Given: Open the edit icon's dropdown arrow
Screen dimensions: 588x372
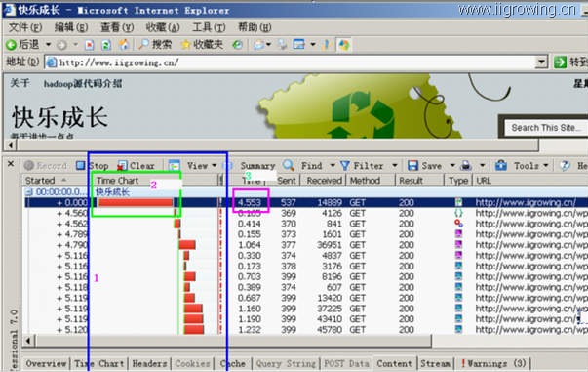Looking at the screenshot, I should [313, 45].
